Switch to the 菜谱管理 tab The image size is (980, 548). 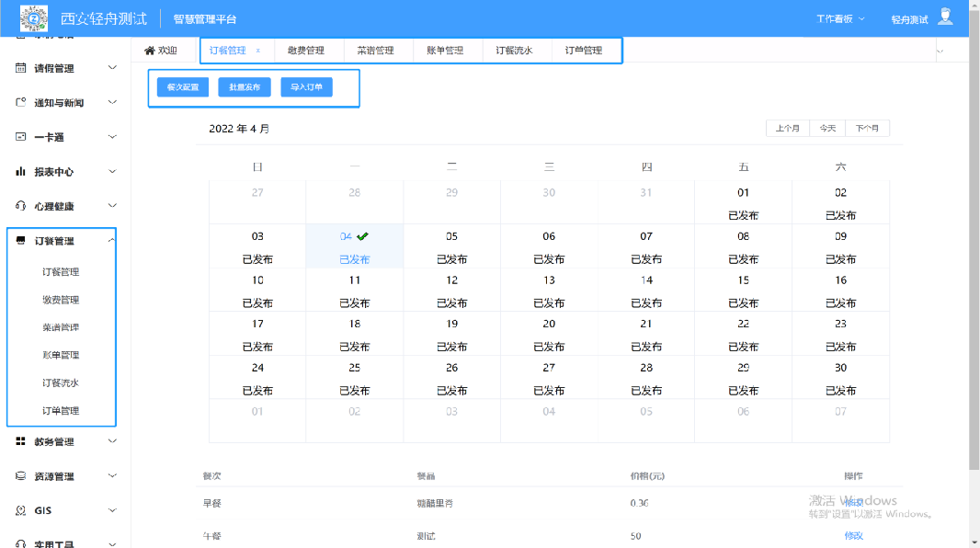point(375,50)
